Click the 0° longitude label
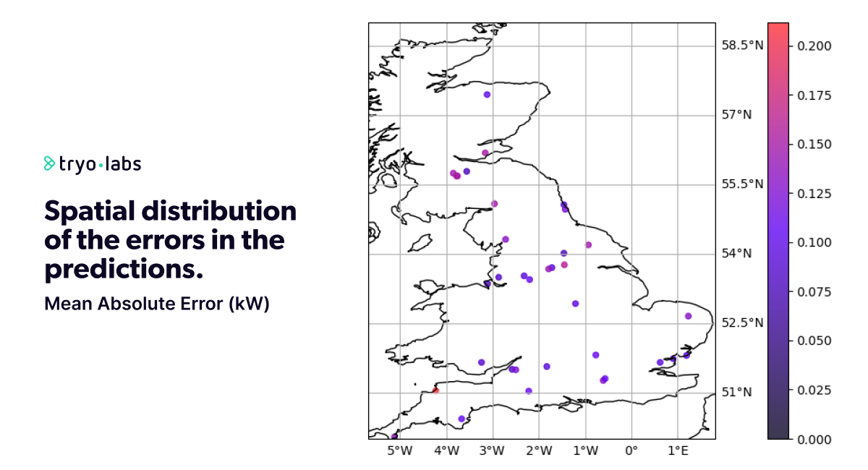 click(x=631, y=451)
